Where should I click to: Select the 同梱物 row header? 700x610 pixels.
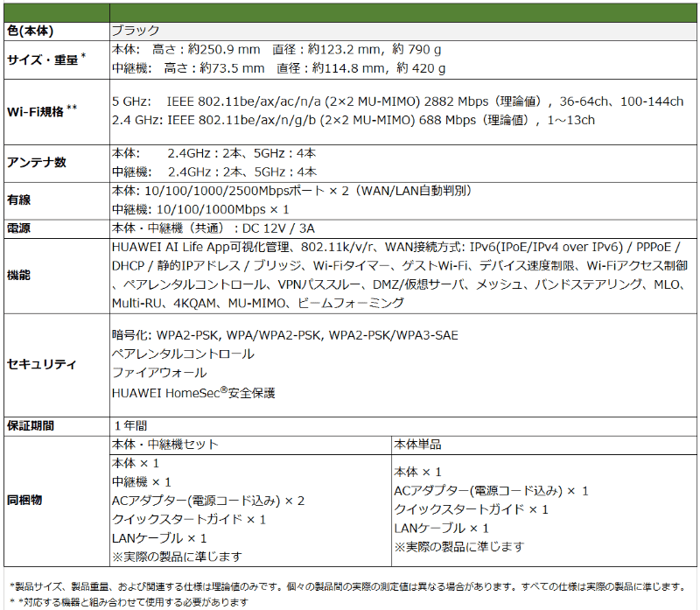point(24,501)
